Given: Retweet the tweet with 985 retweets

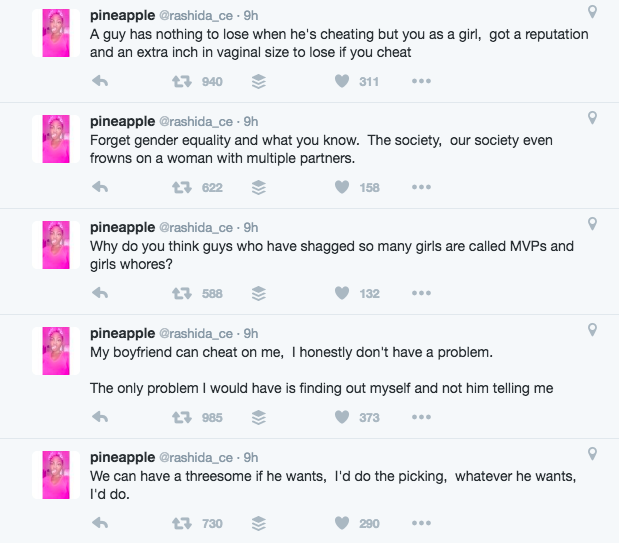Looking at the screenshot, I should click(182, 417).
